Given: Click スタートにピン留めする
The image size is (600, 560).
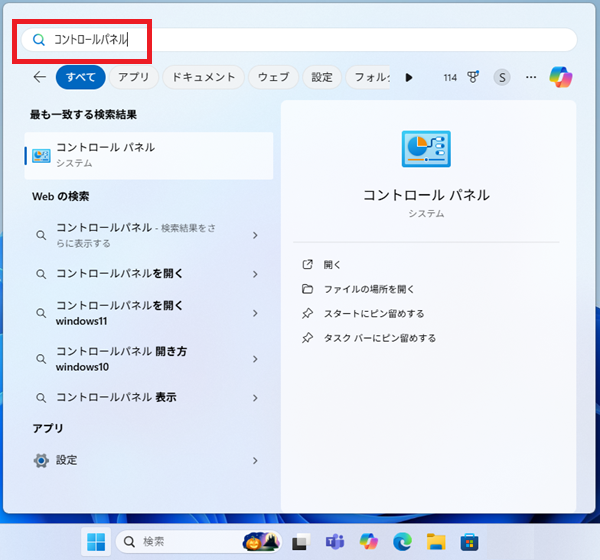Looking at the screenshot, I should (374, 313).
